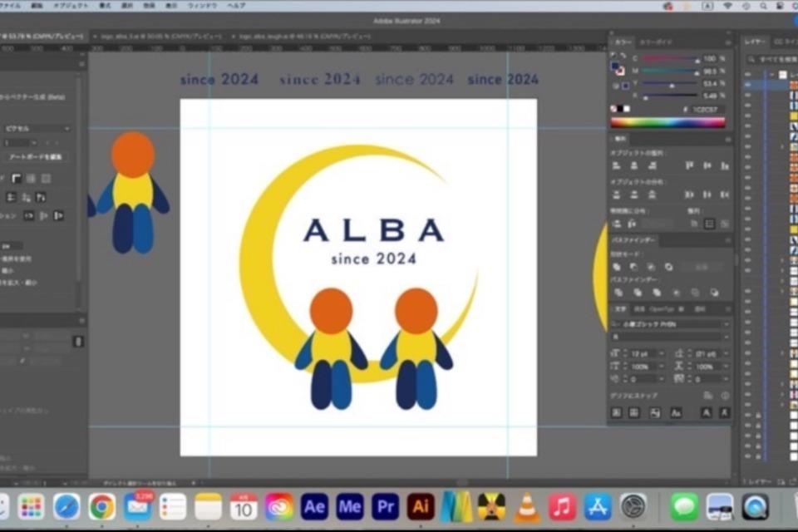This screenshot has height=532, width=798.
Task: Launch After Effects from the Dock
Action: pos(314,506)
